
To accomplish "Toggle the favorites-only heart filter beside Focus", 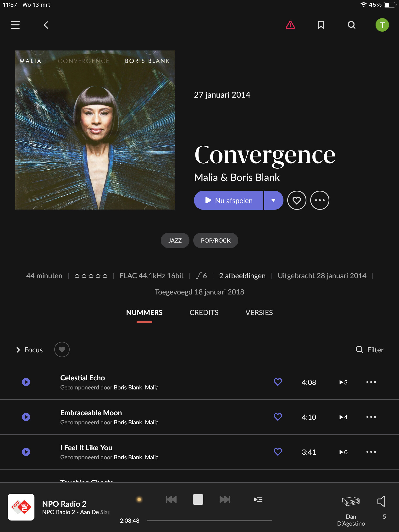I will (62, 349).
